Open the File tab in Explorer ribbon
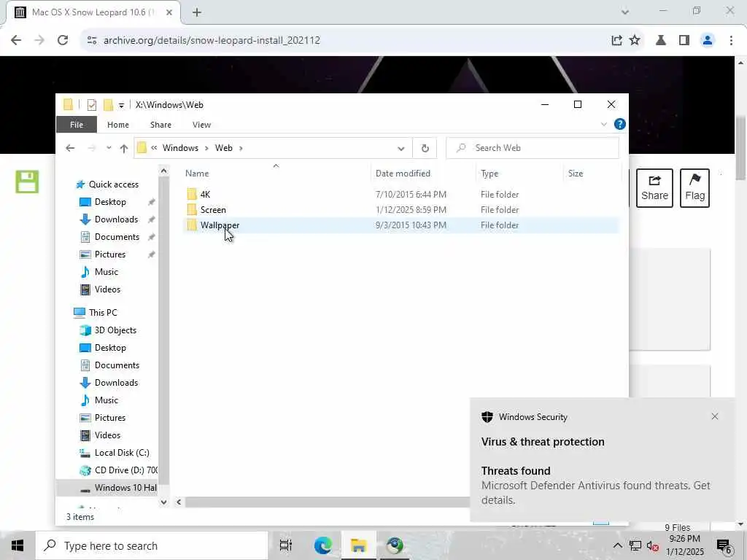Screen dimensions: 747x560 [x=76, y=125]
